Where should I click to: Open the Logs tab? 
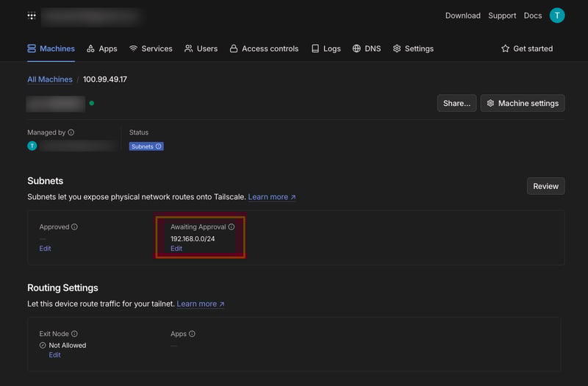(x=326, y=49)
